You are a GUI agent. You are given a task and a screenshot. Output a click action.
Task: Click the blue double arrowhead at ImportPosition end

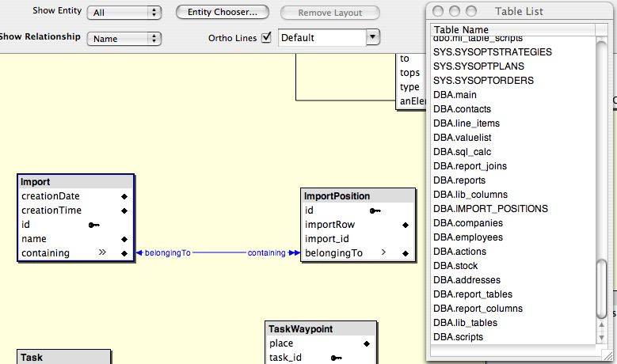[x=294, y=252]
